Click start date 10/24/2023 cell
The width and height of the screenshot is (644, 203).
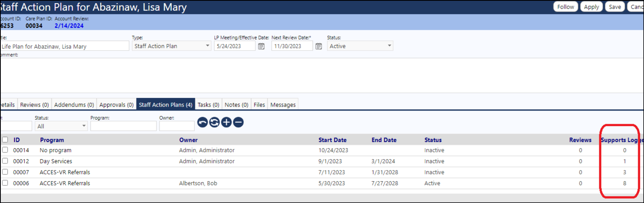333,150
